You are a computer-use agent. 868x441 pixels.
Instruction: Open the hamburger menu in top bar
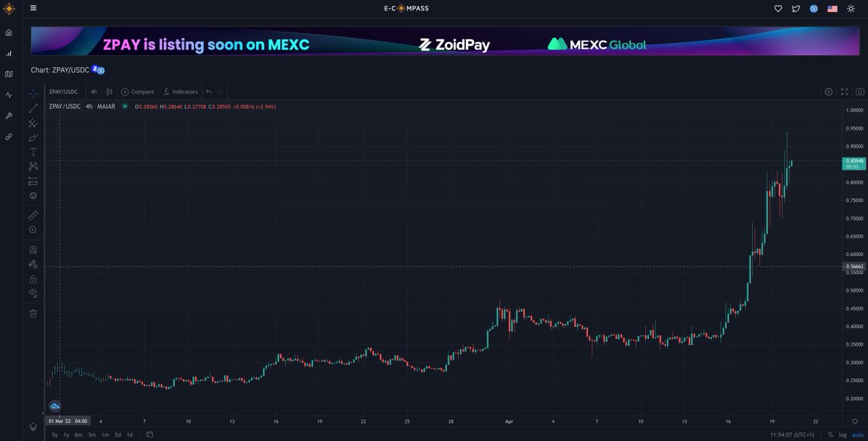pos(33,9)
